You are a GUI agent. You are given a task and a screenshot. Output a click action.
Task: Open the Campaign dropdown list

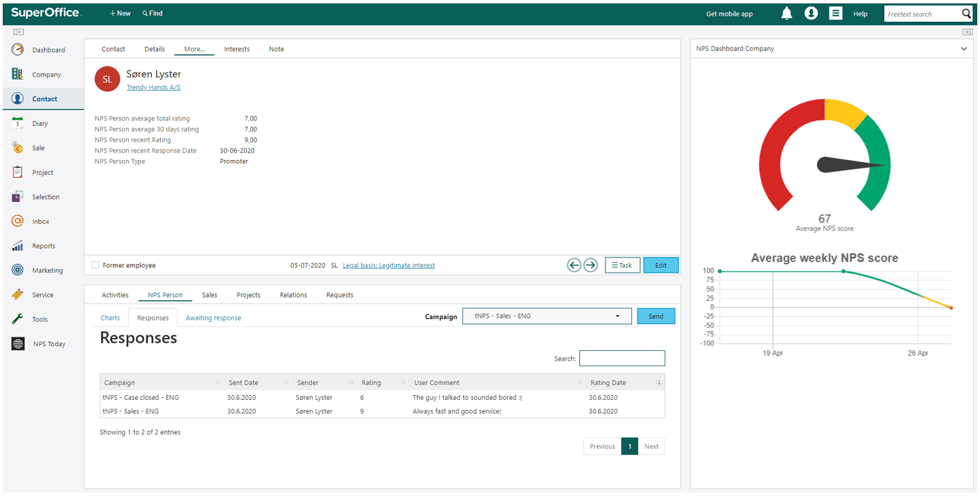coord(547,316)
